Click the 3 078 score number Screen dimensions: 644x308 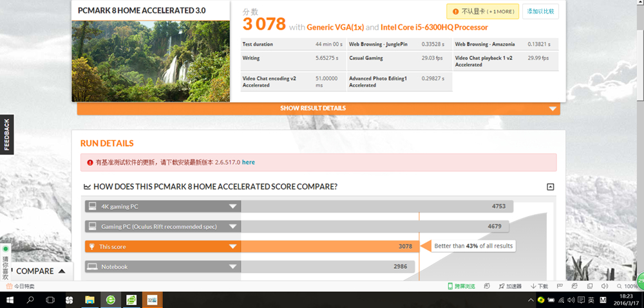click(x=263, y=24)
